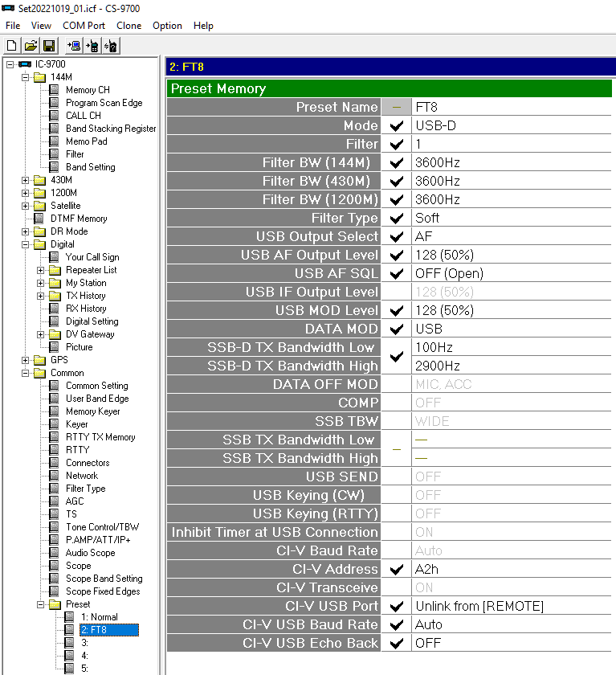Open the COM Port menu

84,26
